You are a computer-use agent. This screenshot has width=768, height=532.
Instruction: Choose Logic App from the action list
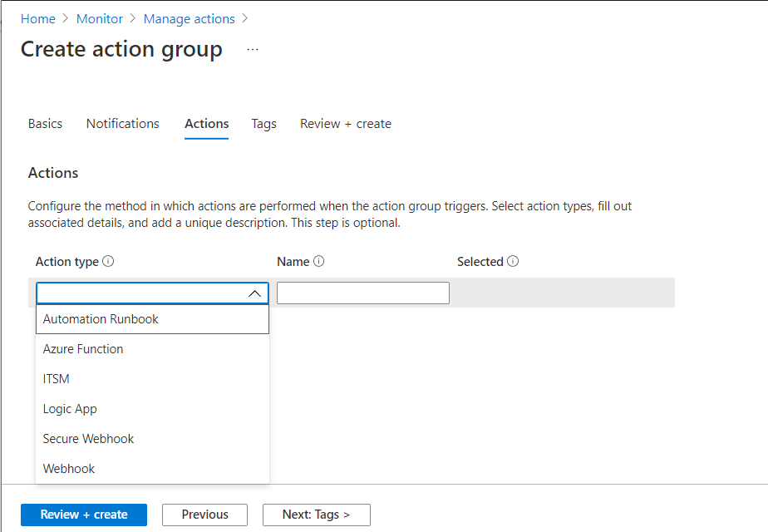152,409
